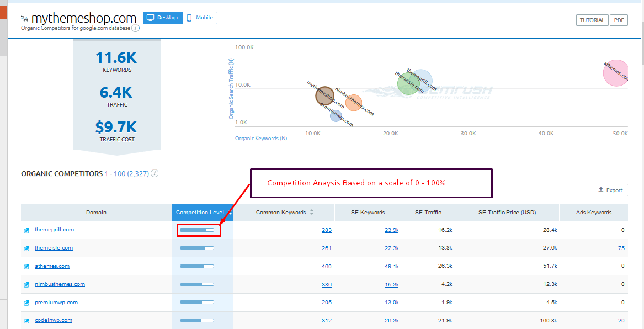Click 16.2k SE traffic value for themegrill.com
This screenshot has height=329, width=644.
(445, 230)
